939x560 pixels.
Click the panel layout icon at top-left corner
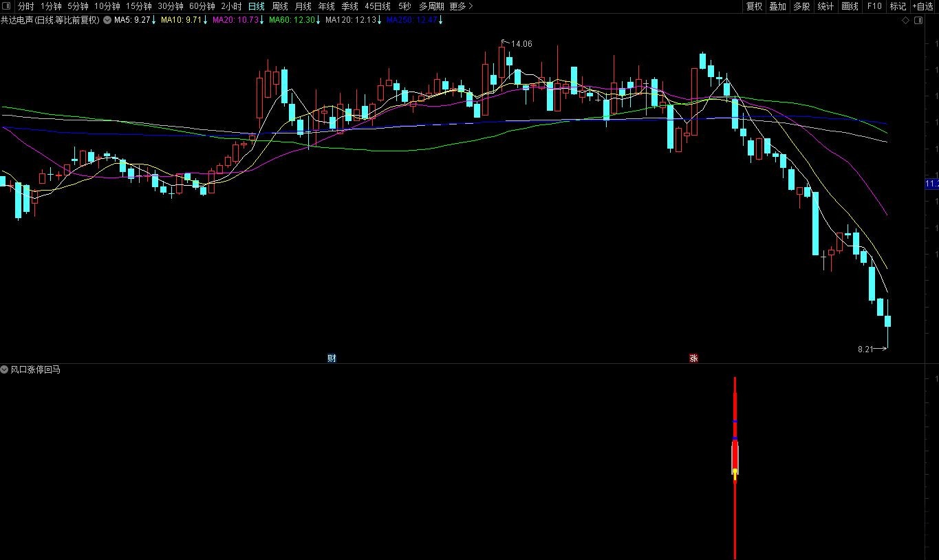7,6
